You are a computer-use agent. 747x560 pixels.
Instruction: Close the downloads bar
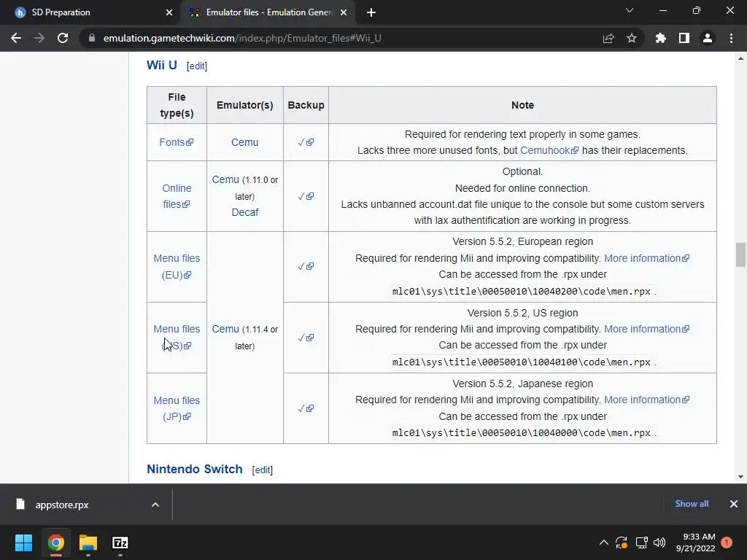734,504
